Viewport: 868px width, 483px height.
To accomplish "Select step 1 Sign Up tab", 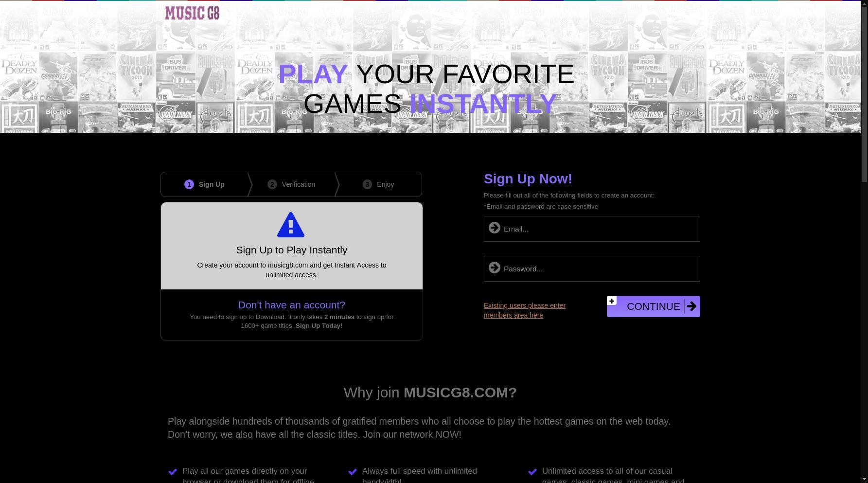I will click(204, 184).
